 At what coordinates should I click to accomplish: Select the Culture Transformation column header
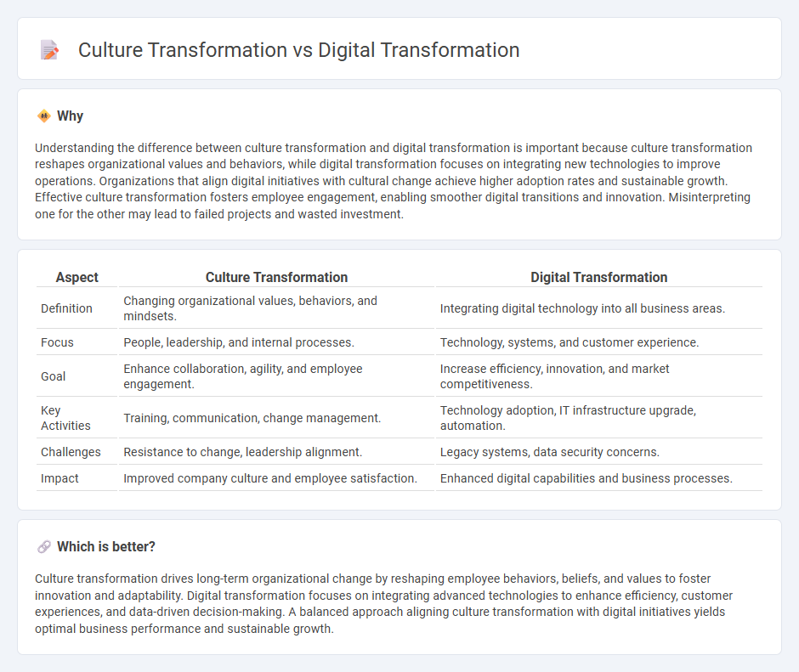(277, 277)
